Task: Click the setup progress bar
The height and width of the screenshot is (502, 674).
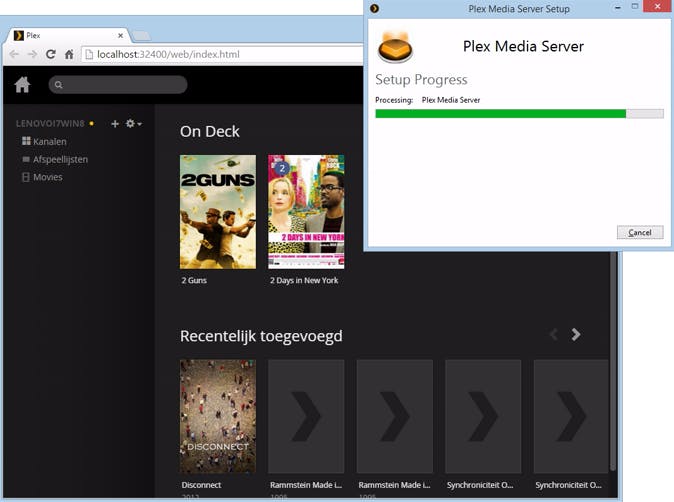Action: click(x=519, y=114)
